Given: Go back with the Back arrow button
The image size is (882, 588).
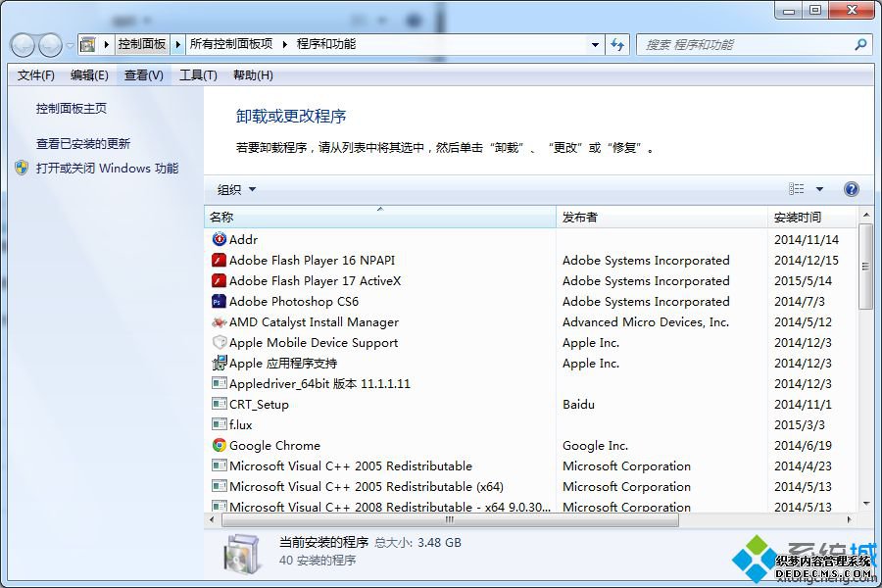Looking at the screenshot, I should [24, 45].
